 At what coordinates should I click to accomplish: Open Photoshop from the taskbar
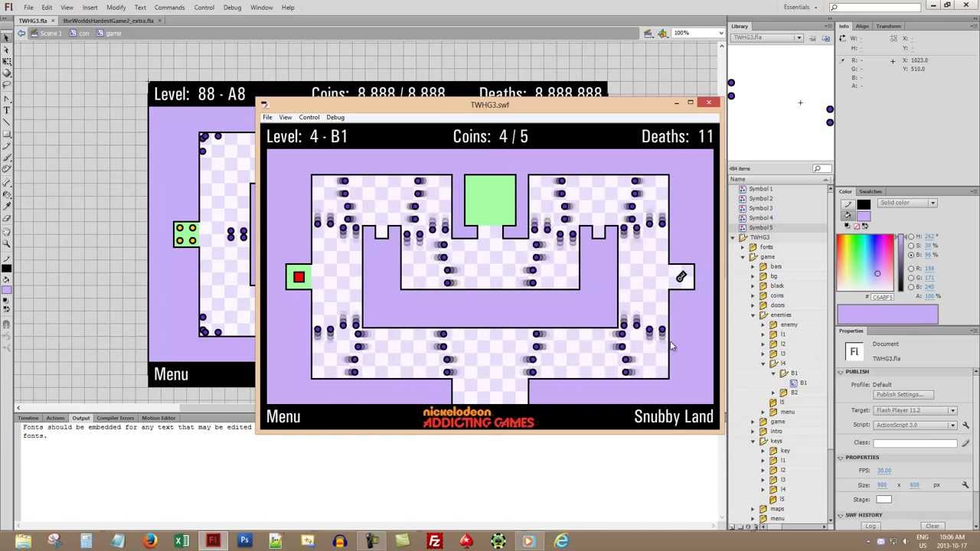click(x=244, y=541)
